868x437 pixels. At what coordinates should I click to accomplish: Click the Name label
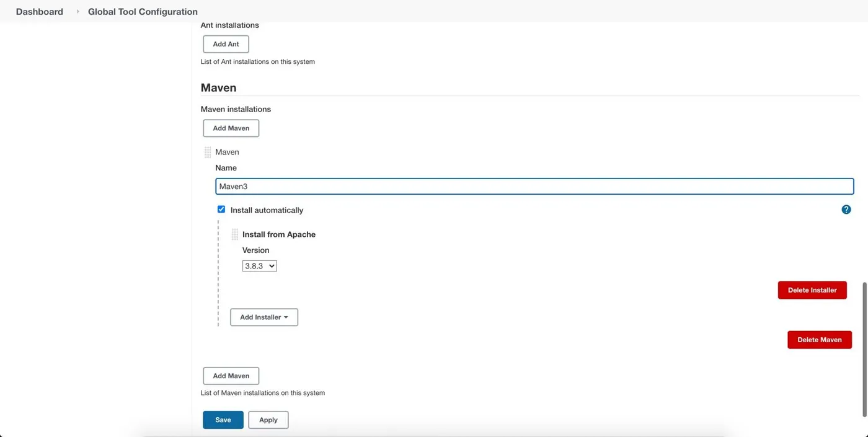click(x=226, y=168)
